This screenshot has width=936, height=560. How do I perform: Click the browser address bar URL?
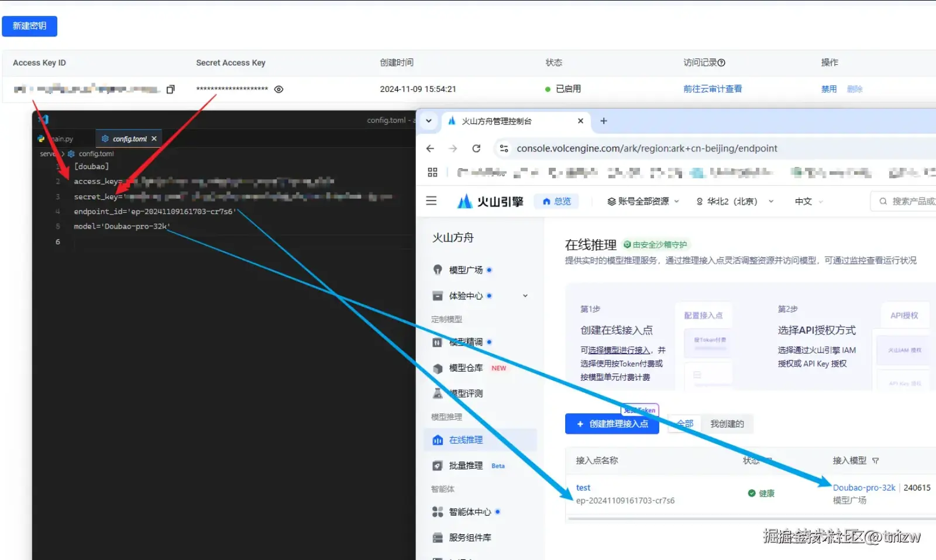click(646, 148)
